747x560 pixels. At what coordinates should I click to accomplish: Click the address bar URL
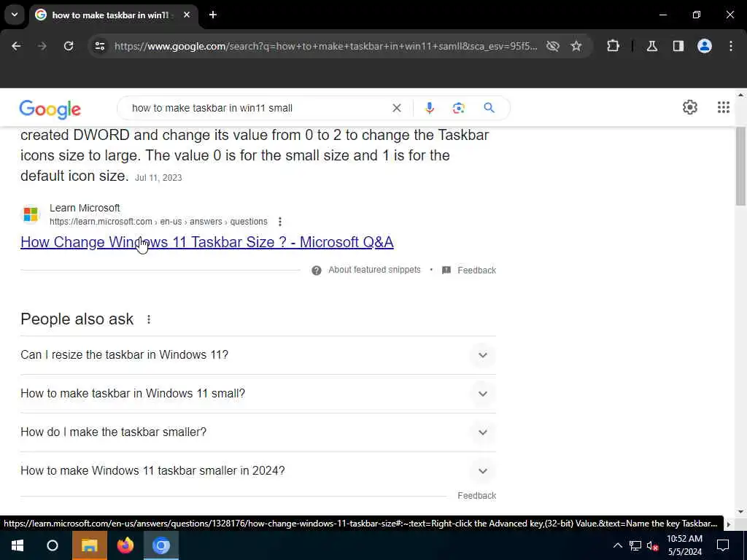[326, 46]
